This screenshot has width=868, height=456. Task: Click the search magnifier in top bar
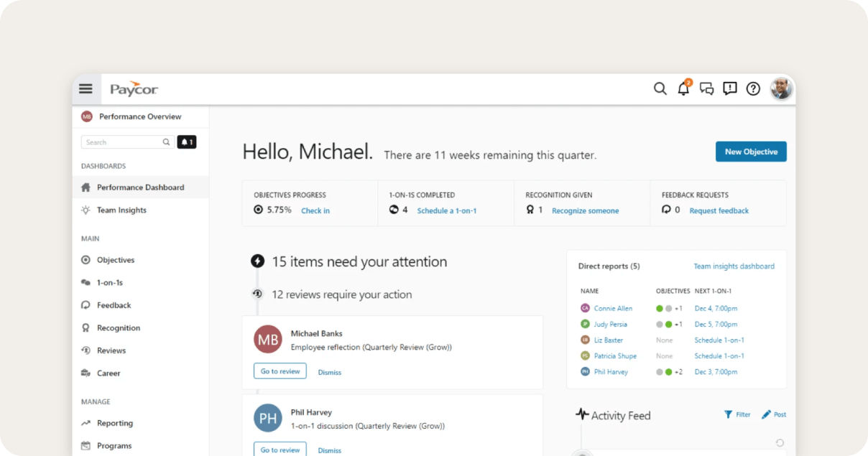coord(660,89)
